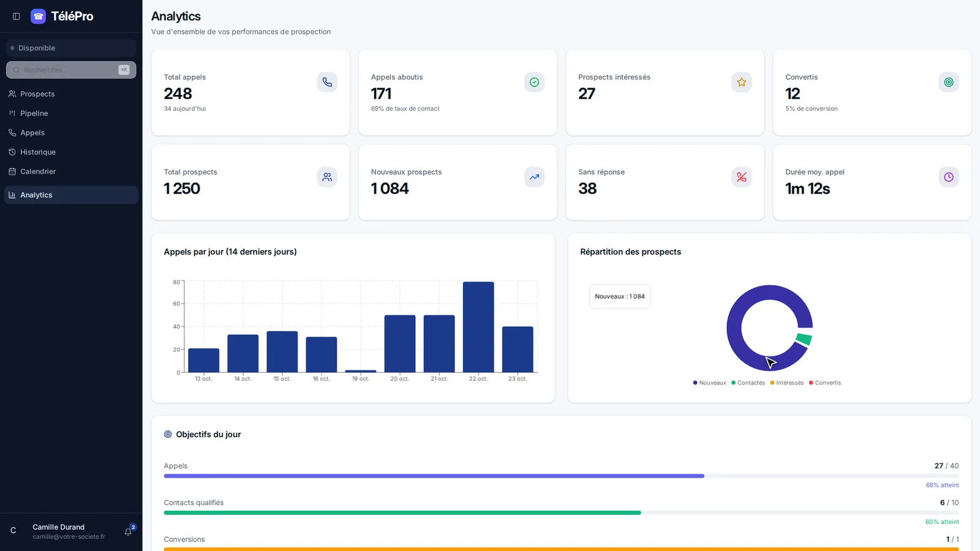Click the 22 oct. bar in the chart

478,327
